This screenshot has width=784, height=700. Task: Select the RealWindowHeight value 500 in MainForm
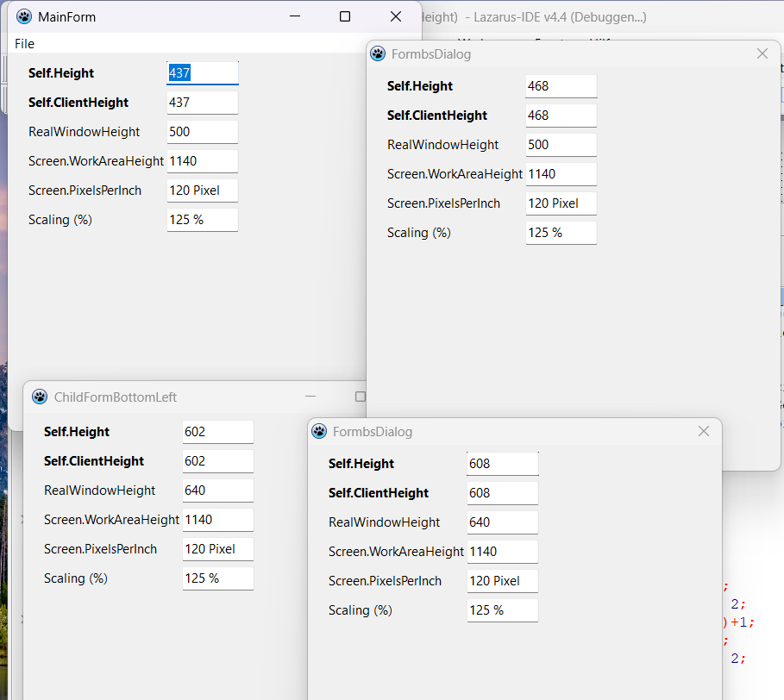(202, 132)
